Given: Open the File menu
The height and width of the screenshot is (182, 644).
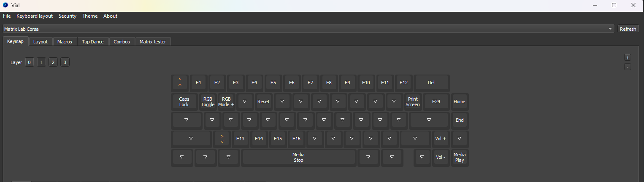Looking at the screenshot, I should point(7,16).
